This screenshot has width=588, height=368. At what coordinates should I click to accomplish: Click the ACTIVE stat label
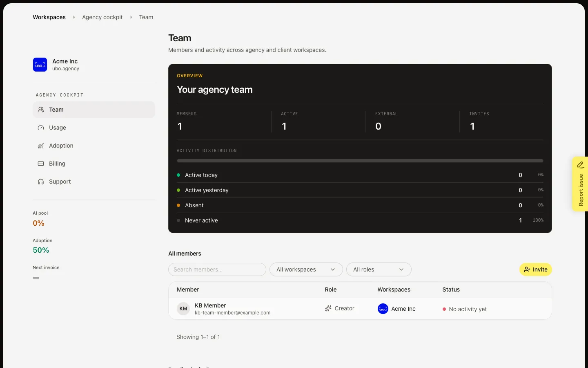click(290, 114)
